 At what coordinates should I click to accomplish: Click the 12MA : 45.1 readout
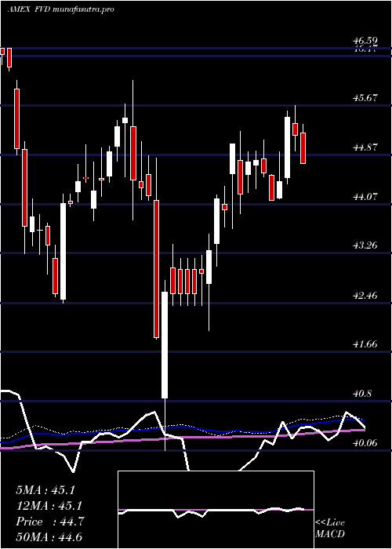pos(49,506)
